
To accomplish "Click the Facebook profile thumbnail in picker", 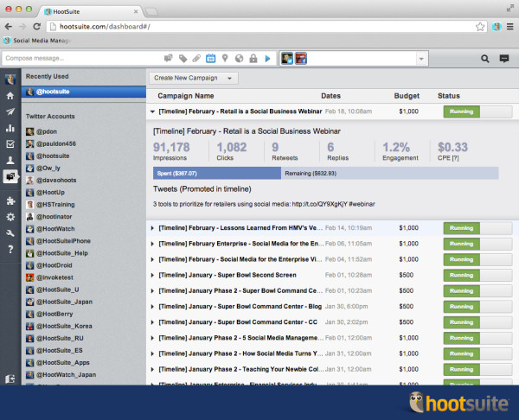I will (301, 59).
